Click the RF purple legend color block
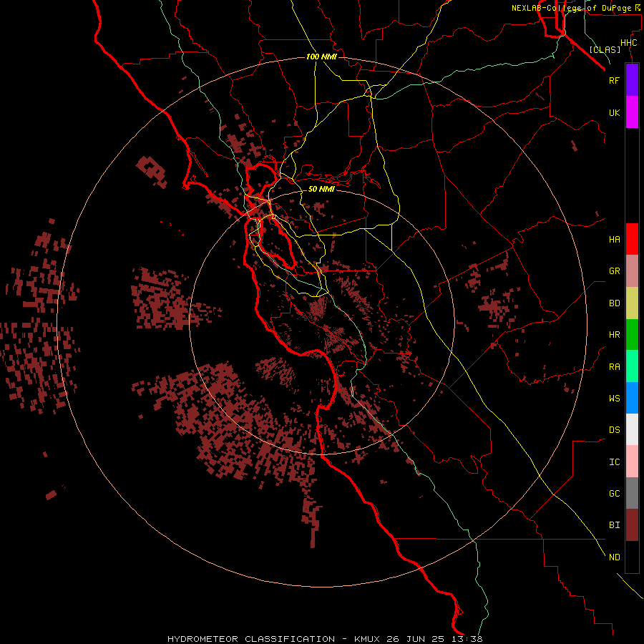 pos(632,80)
